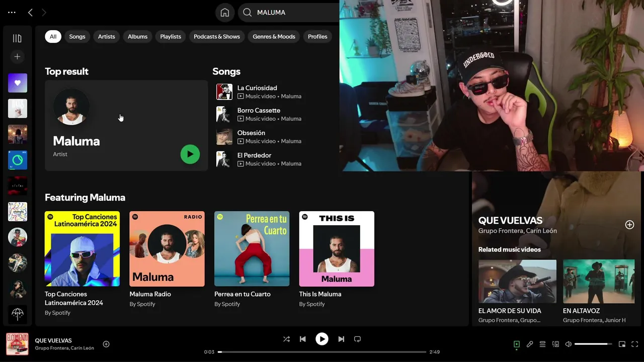Open the play queue

[542, 344]
